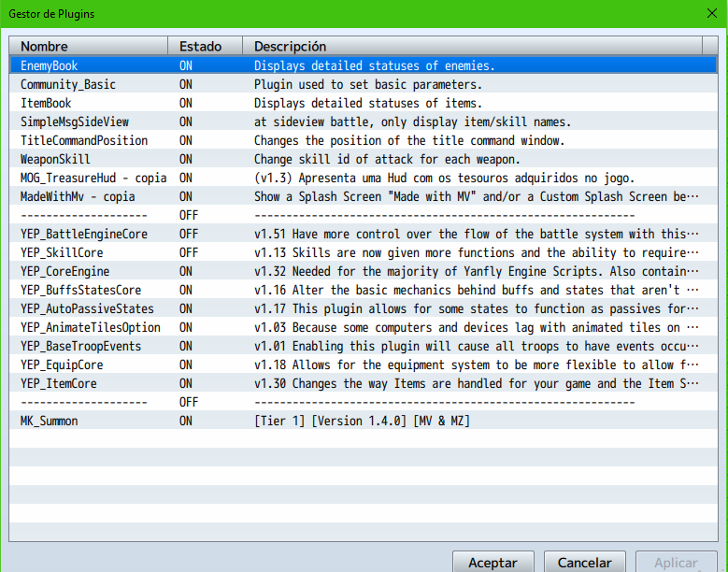Click 'Changes the position of the title command' description

[409, 140]
